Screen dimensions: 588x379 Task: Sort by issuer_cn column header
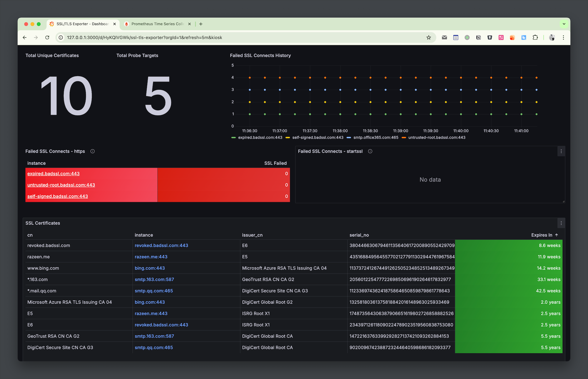tap(252, 235)
